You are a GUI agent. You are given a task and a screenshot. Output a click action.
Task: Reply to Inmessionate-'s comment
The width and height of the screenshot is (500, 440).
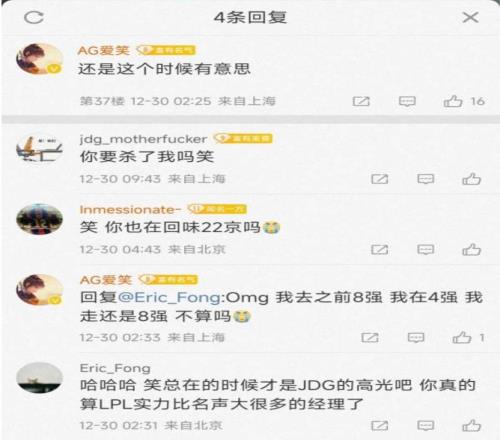click(426, 249)
